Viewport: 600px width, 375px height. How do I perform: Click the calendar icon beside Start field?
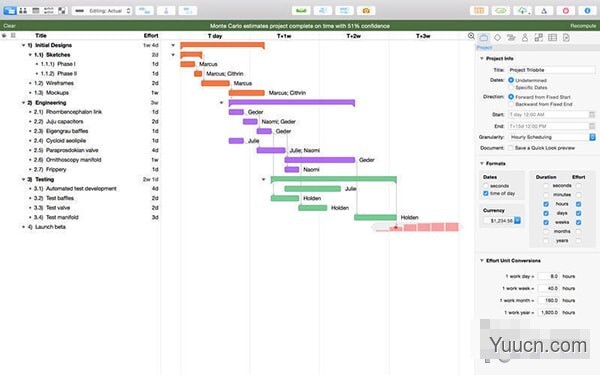click(x=592, y=114)
